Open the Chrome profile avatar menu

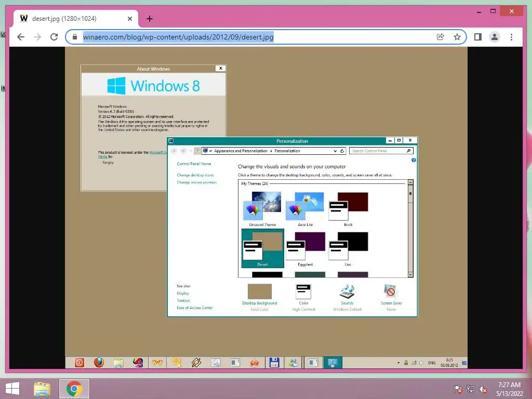point(495,37)
